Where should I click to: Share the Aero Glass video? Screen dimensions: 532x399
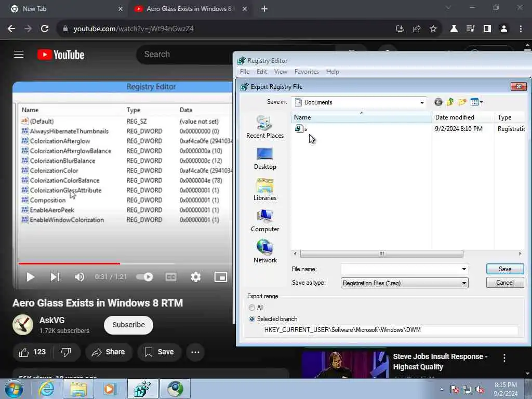coord(109,352)
